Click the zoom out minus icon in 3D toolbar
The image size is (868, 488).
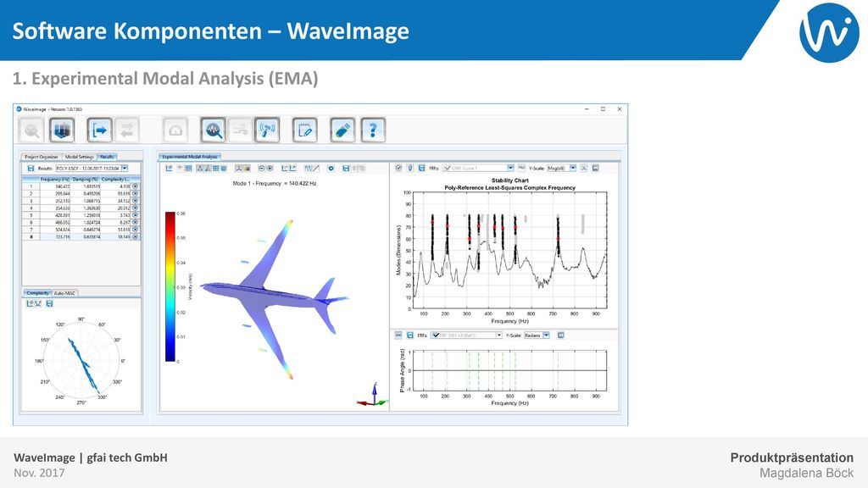pos(262,169)
